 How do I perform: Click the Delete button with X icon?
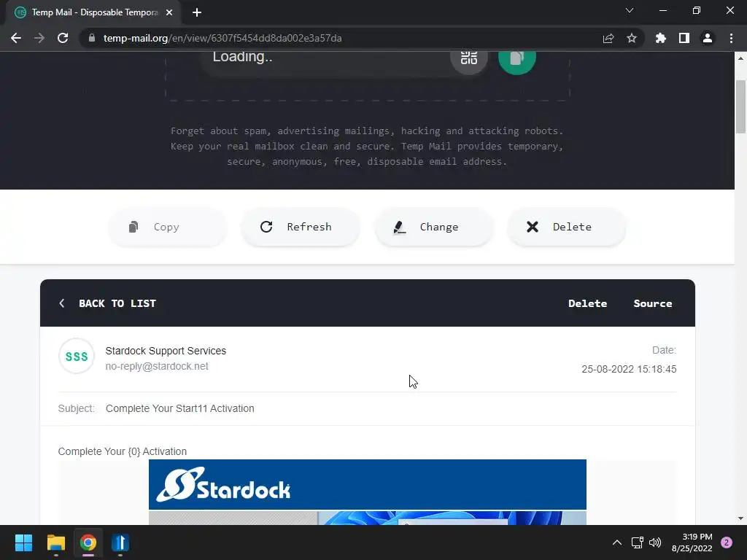566,227
